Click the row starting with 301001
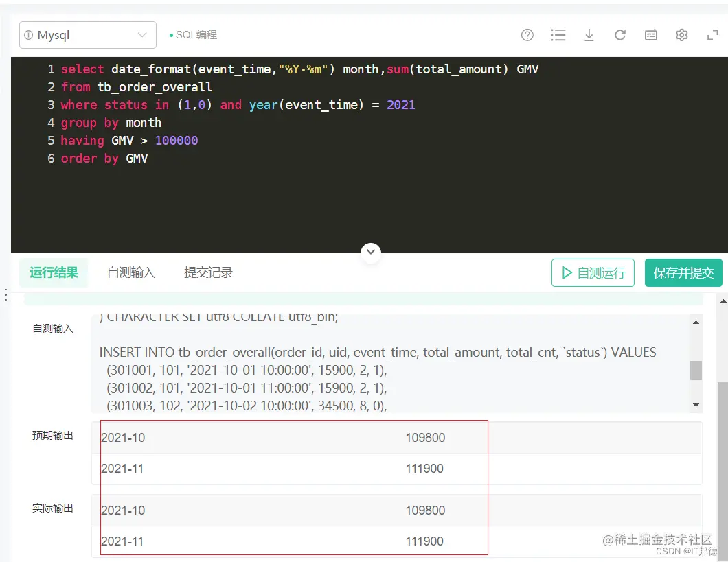This screenshot has height=562, width=728. tap(247, 370)
